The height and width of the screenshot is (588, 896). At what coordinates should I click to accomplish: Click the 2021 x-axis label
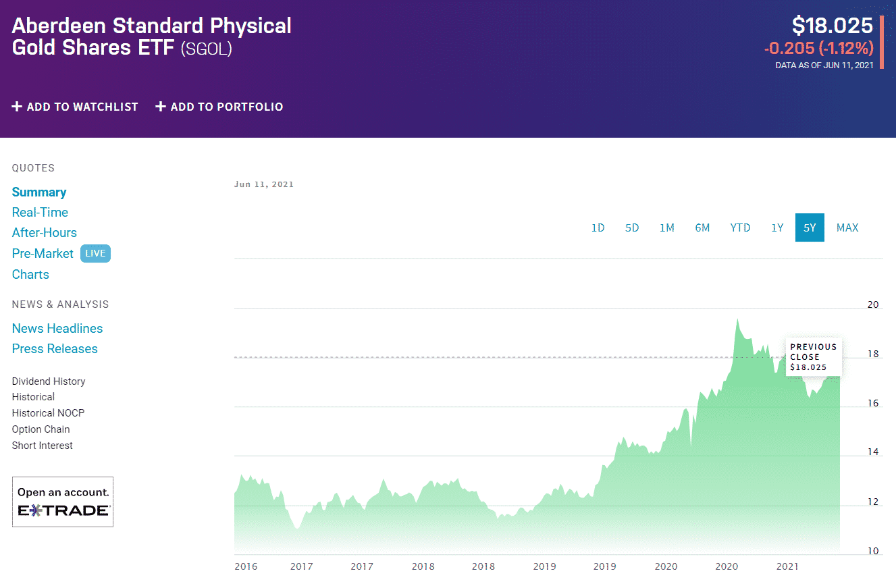(786, 566)
